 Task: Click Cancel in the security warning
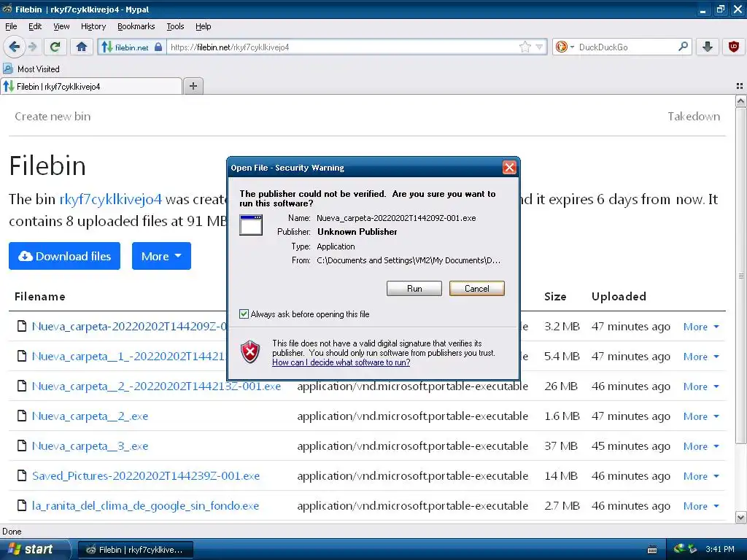[476, 289]
